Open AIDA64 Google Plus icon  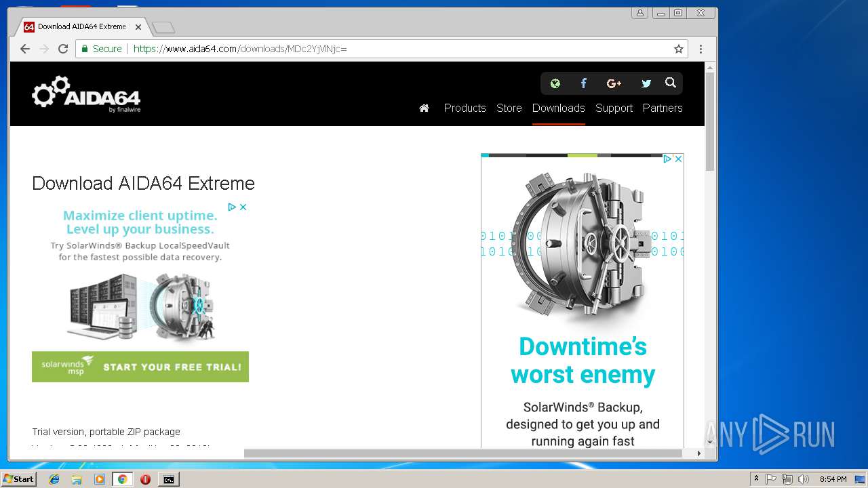pos(614,83)
